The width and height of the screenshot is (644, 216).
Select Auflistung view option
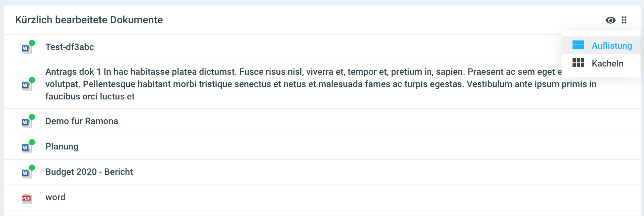pyautogui.click(x=612, y=46)
